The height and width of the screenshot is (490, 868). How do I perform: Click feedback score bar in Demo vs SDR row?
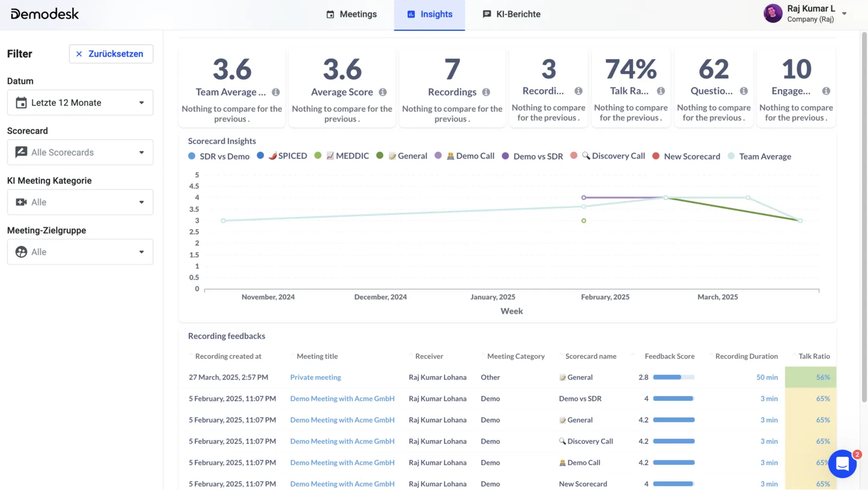coord(674,398)
